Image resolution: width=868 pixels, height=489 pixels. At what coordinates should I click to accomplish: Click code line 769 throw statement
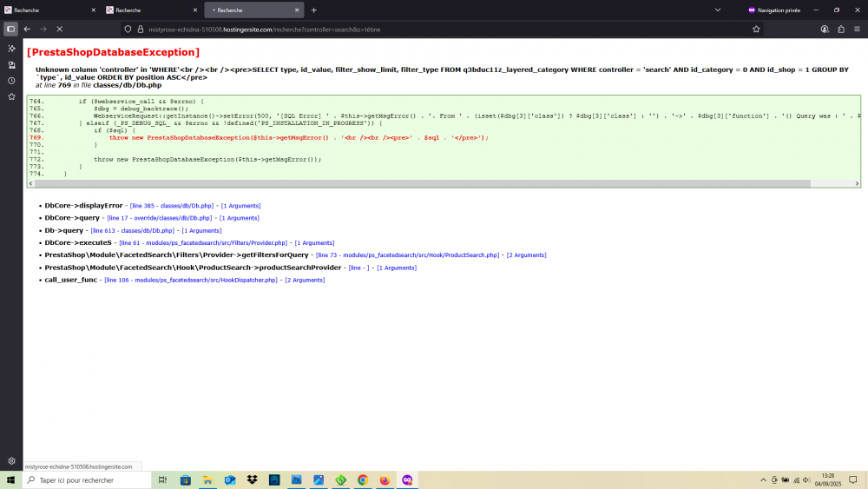tap(299, 138)
